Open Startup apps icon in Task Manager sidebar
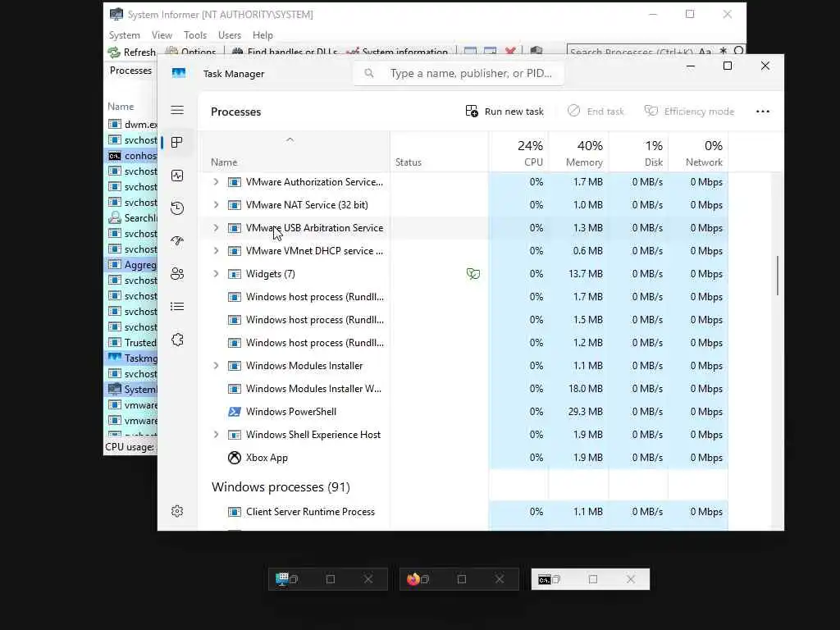840x630 pixels. [177, 241]
